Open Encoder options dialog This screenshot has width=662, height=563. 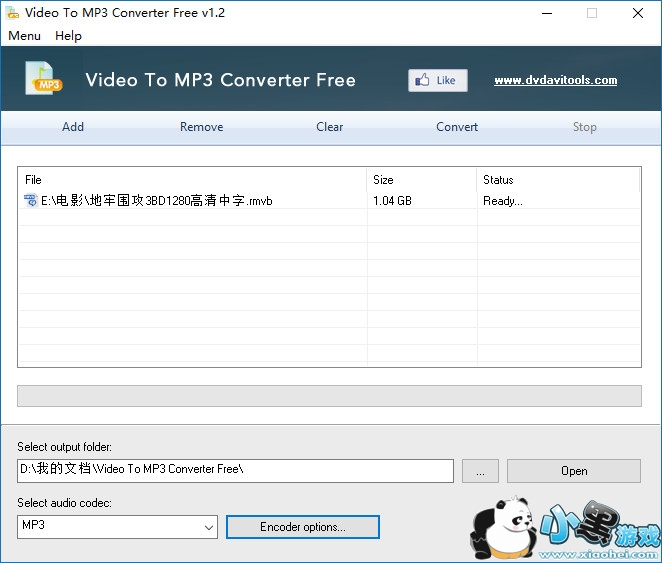tap(303, 527)
